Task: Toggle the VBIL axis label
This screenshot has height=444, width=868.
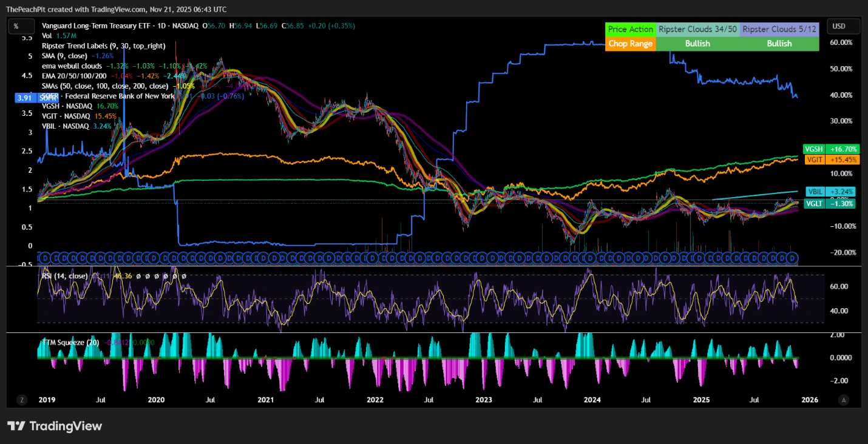Action: pos(830,191)
